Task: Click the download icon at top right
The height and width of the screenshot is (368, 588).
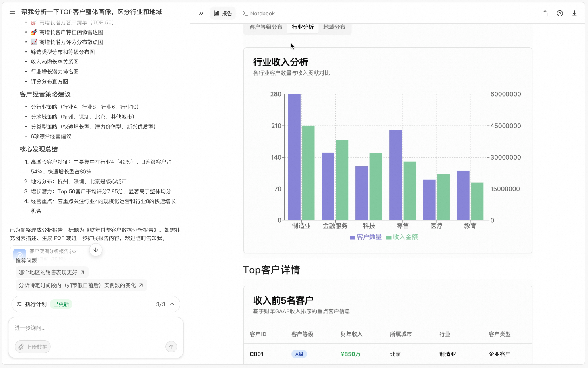Action: 574,13
